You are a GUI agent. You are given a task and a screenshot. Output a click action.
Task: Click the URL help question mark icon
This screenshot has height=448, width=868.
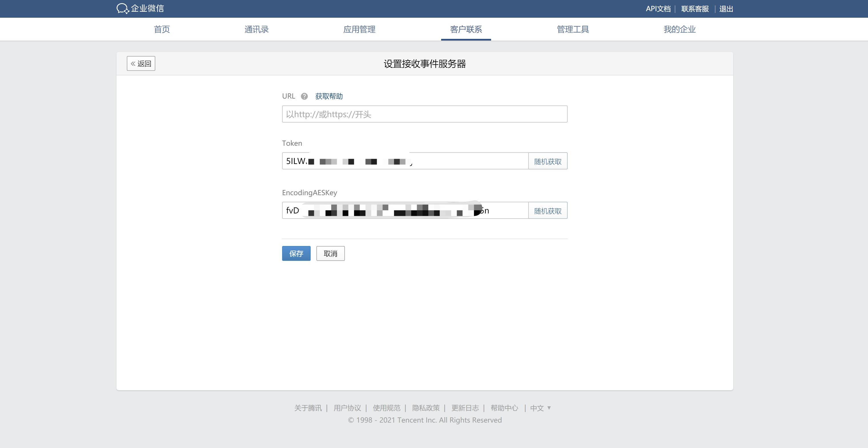pyautogui.click(x=304, y=96)
